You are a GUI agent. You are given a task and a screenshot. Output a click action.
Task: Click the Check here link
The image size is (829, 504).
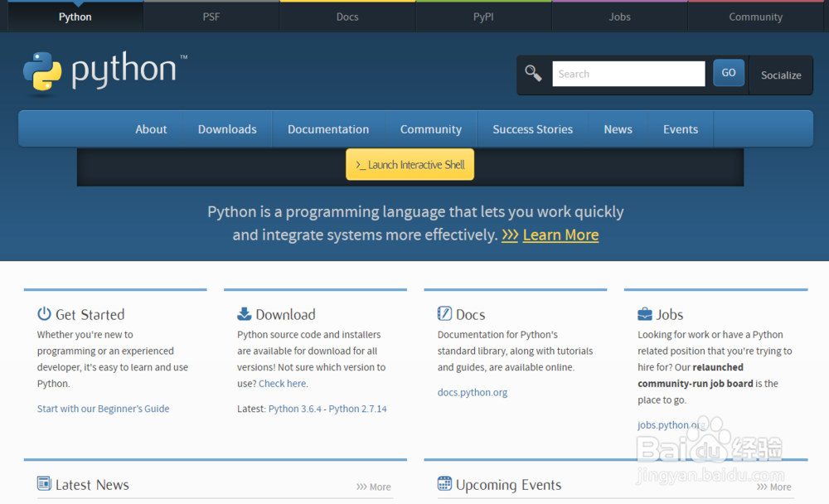point(283,384)
